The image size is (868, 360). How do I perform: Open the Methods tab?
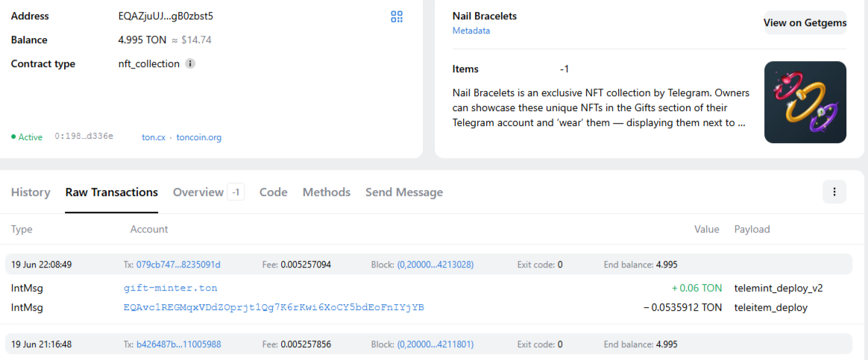pos(327,192)
